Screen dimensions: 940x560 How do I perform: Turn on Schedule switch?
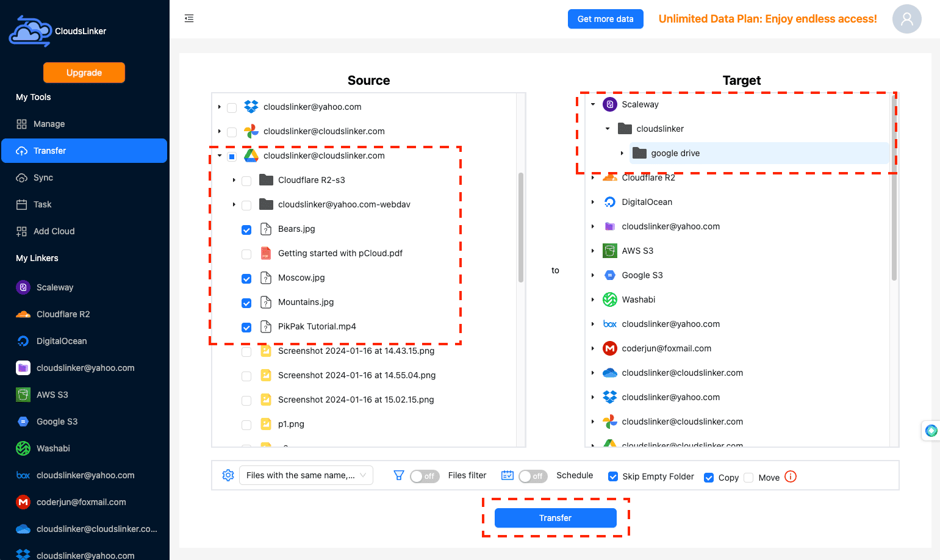(x=533, y=476)
